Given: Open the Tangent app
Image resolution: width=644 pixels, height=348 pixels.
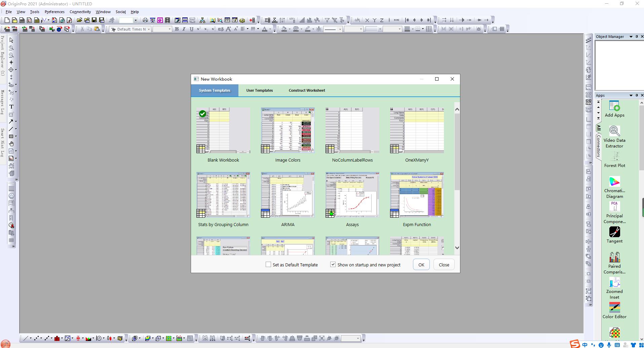Looking at the screenshot, I should pos(614,232).
